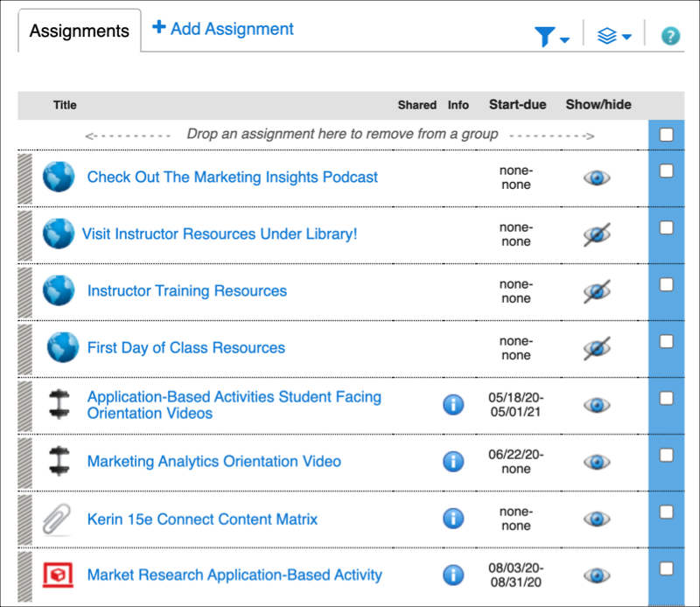Open the filter funnel dropdown
Image resolution: width=700 pixels, height=607 pixels.
click(x=551, y=37)
